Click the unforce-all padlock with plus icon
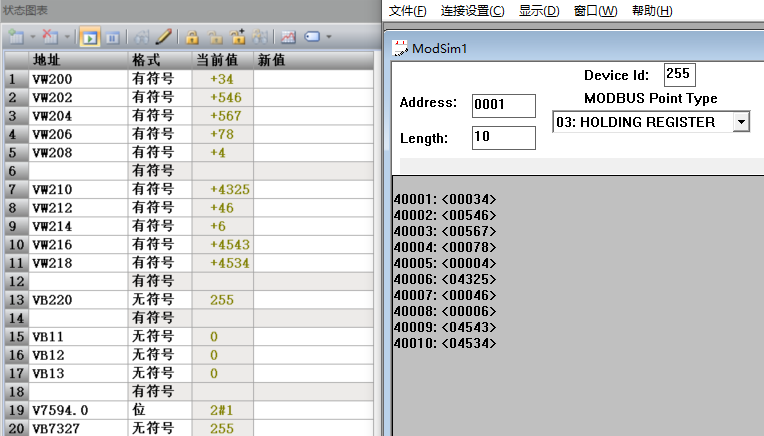Image resolution: width=764 pixels, height=436 pixels. point(237,37)
